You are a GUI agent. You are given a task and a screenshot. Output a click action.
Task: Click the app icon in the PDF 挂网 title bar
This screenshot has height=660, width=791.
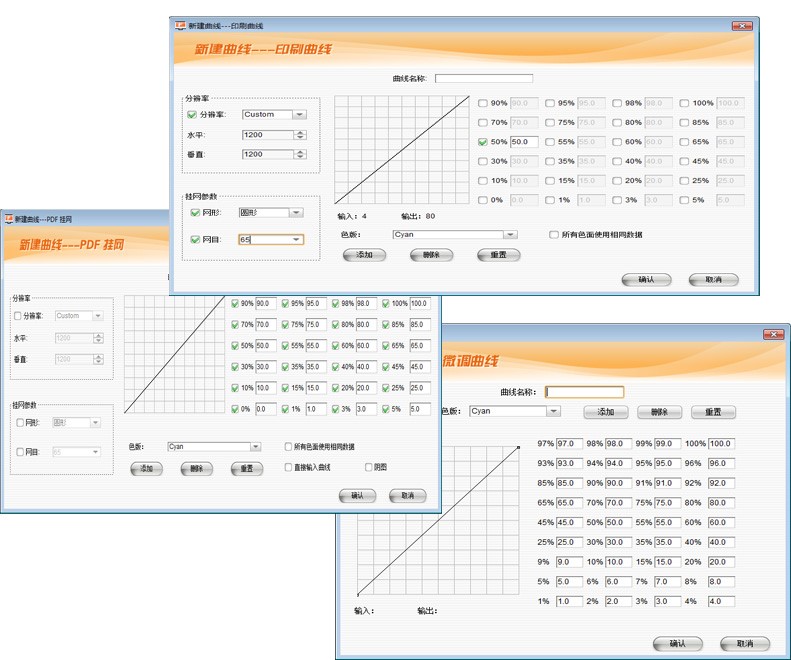tap(9, 218)
